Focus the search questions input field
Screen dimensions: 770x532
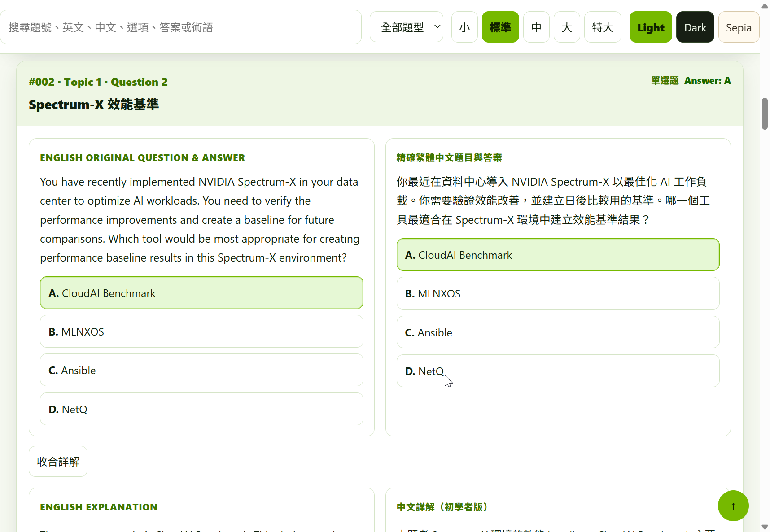point(181,27)
